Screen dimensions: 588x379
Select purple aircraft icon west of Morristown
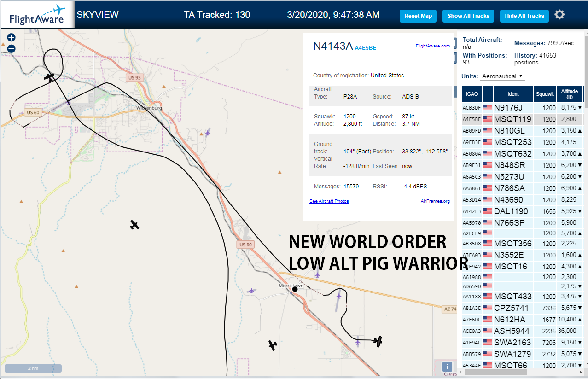coord(251,291)
